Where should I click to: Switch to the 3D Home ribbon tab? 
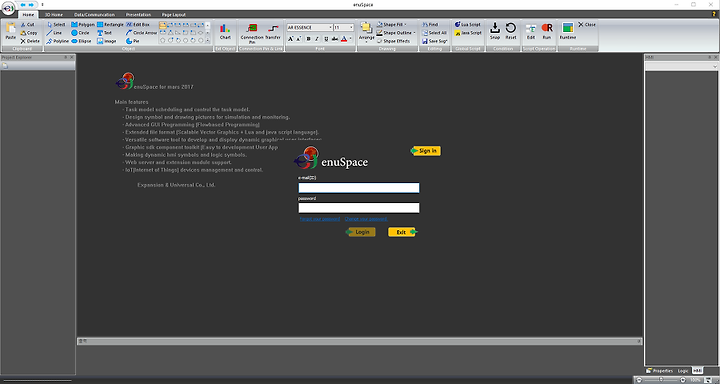pos(54,15)
